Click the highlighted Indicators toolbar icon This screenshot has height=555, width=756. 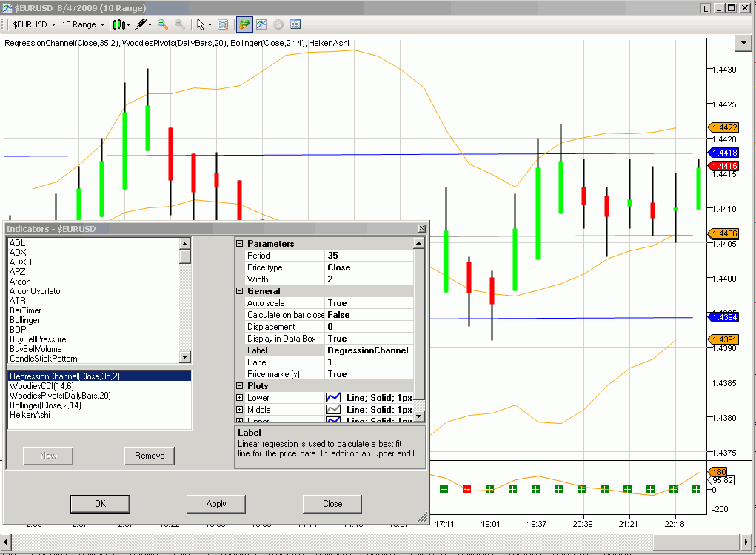coord(244,24)
